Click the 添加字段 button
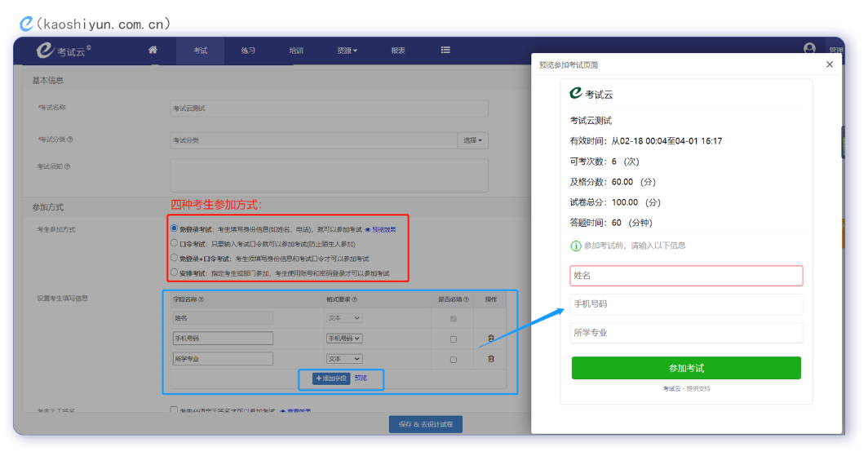The height and width of the screenshot is (456, 868). (331, 379)
